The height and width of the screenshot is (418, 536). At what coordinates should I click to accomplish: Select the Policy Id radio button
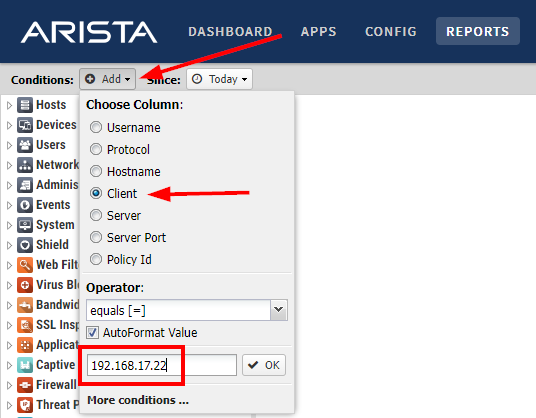(x=96, y=259)
